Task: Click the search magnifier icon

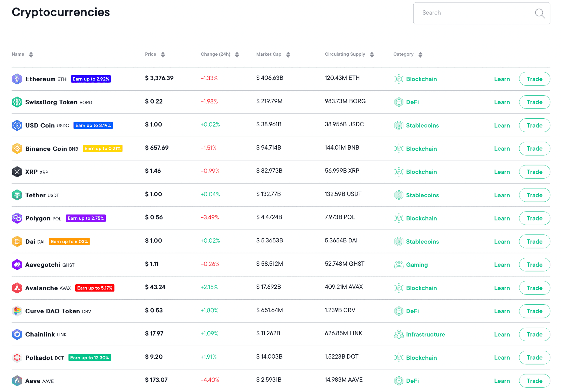Action: point(539,13)
